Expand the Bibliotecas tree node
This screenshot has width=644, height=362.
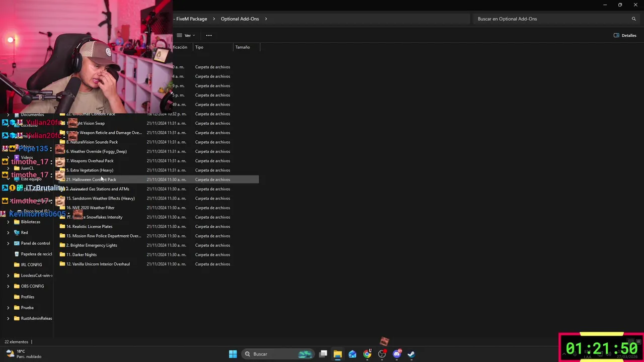8,222
